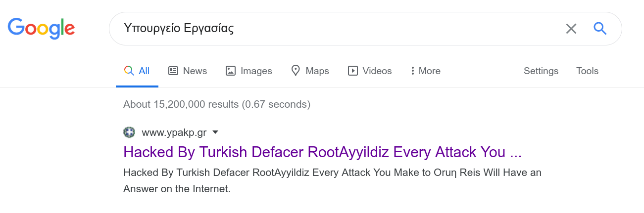The height and width of the screenshot is (213, 644).
Task: Click the picture icon beside Images
Action: (x=231, y=71)
